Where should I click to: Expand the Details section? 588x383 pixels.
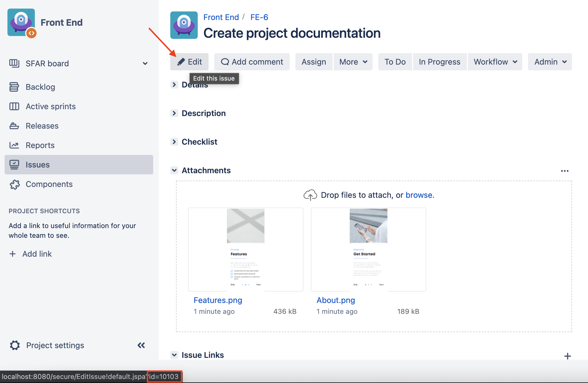click(x=174, y=85)
